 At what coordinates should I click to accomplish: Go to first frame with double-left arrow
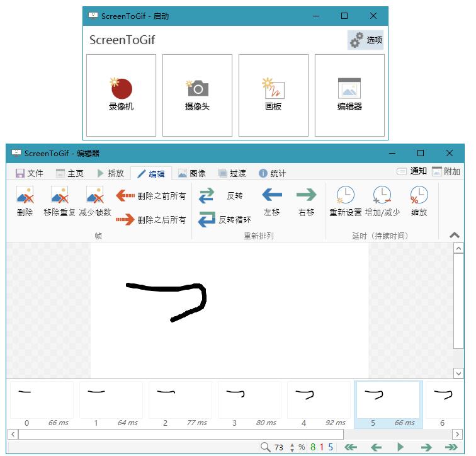(x=351, y=447)
